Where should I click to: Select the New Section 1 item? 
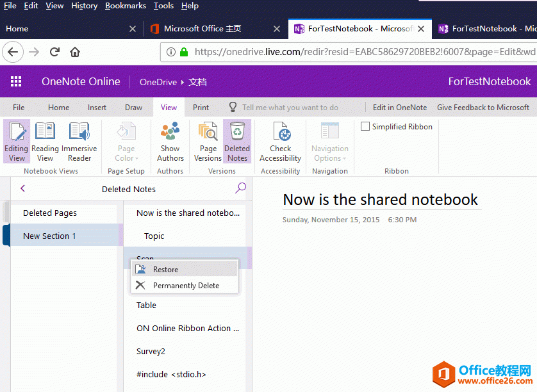49,235
